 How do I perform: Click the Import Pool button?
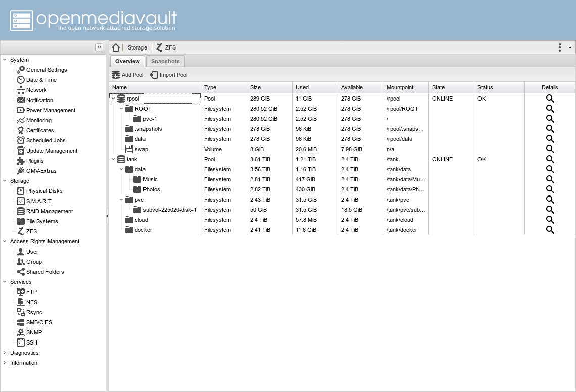169,75
